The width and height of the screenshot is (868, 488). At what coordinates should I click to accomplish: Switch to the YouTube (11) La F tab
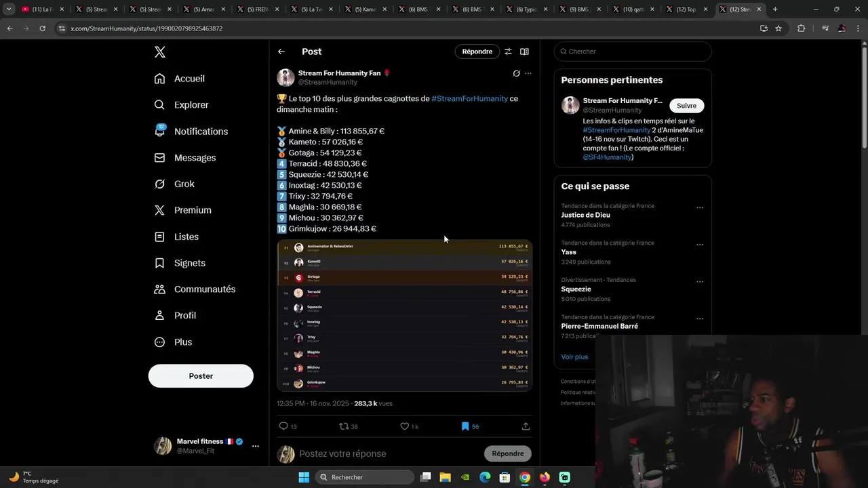point(42,9)
